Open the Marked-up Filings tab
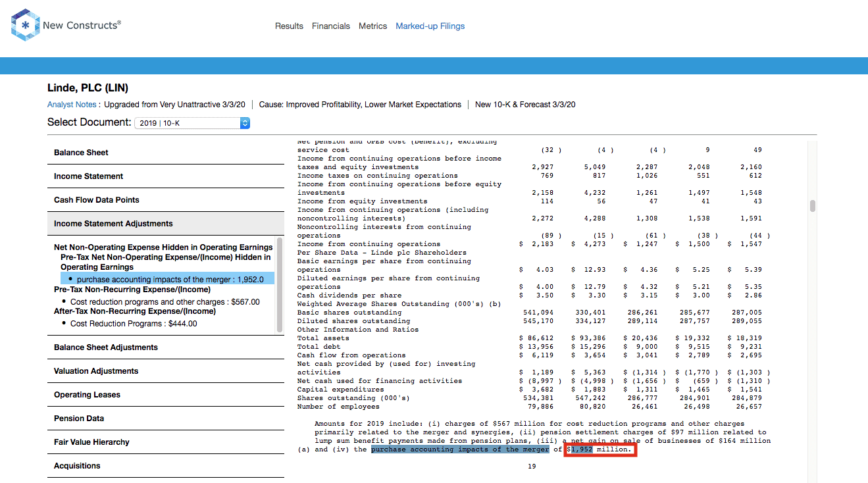The height and width of the screenshot is (483, 868). coord(430,26)
